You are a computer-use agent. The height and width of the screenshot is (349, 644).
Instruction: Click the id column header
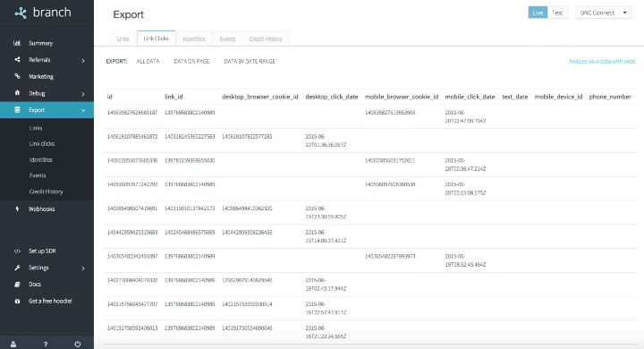[x=110, y=97]
